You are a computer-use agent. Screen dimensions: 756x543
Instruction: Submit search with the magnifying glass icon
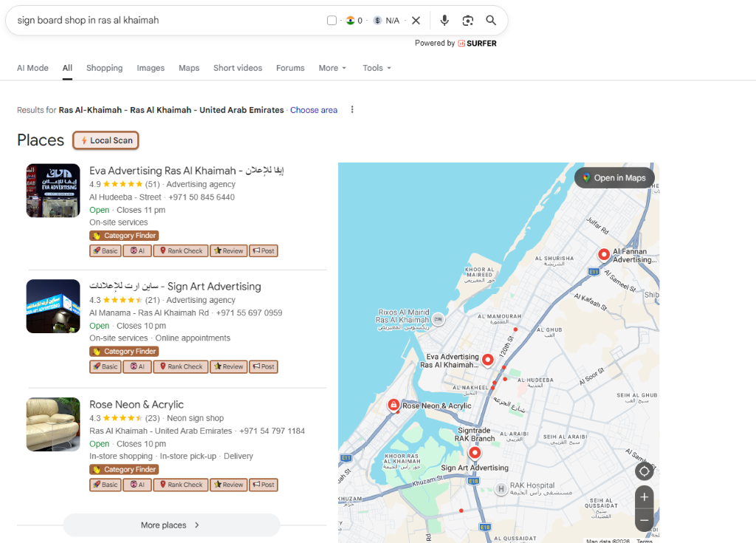(x=491, y=20)
